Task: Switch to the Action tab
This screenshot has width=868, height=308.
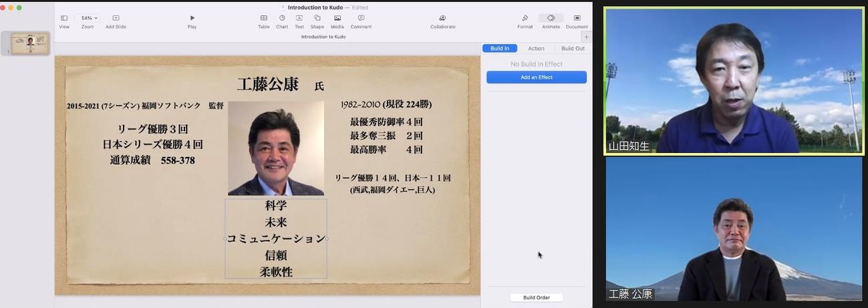Action: point(536,49)
